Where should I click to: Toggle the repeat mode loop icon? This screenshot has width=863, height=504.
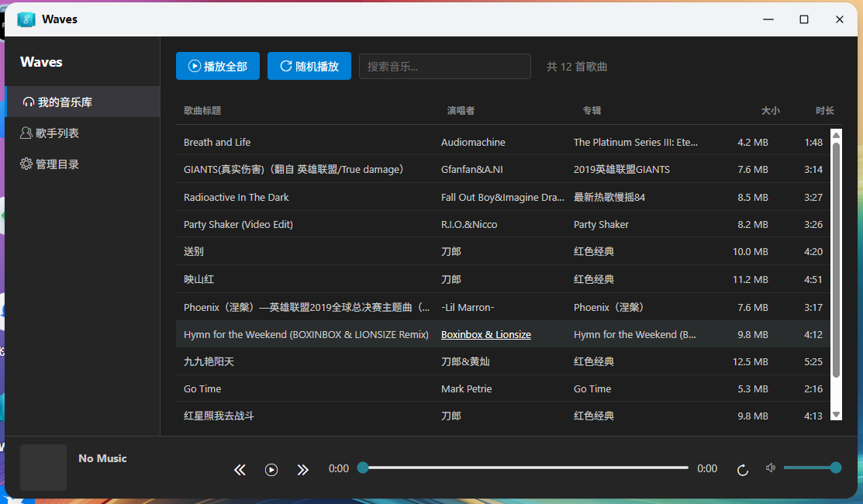(x=742, y=469)
